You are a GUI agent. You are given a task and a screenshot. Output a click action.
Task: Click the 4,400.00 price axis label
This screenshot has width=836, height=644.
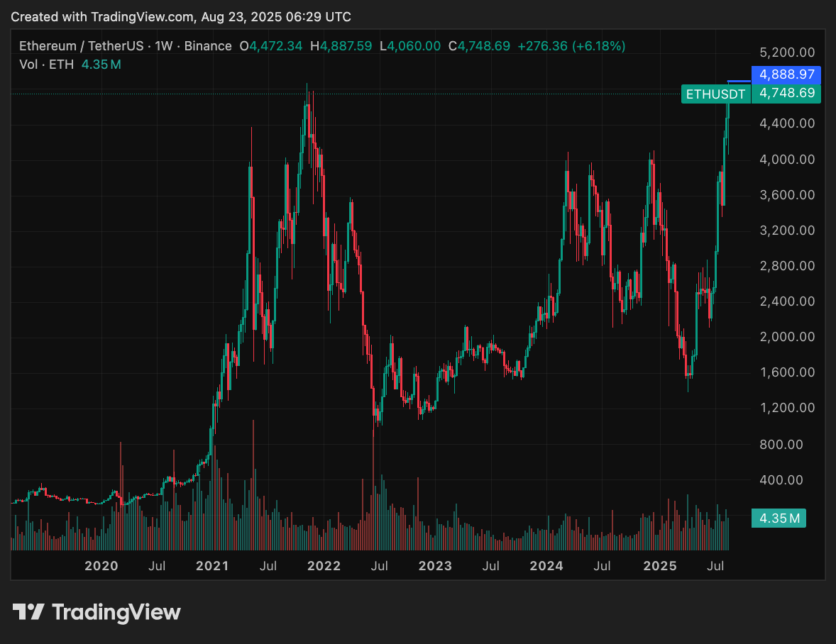pos(787,123)
